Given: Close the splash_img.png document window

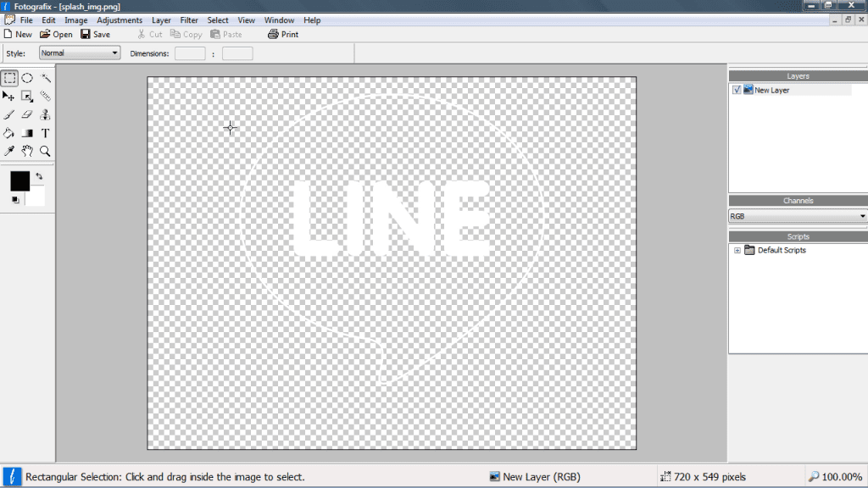Looking at the screenshot, I should 861,19.
